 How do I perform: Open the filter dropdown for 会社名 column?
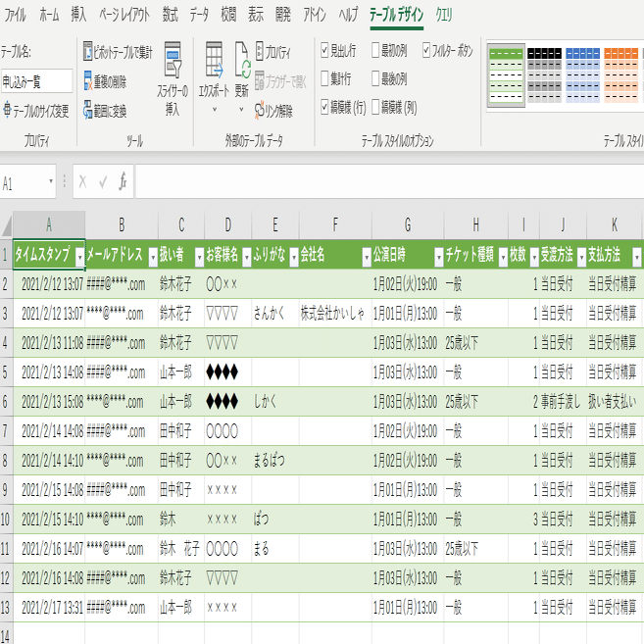click(x=367, y=258)
